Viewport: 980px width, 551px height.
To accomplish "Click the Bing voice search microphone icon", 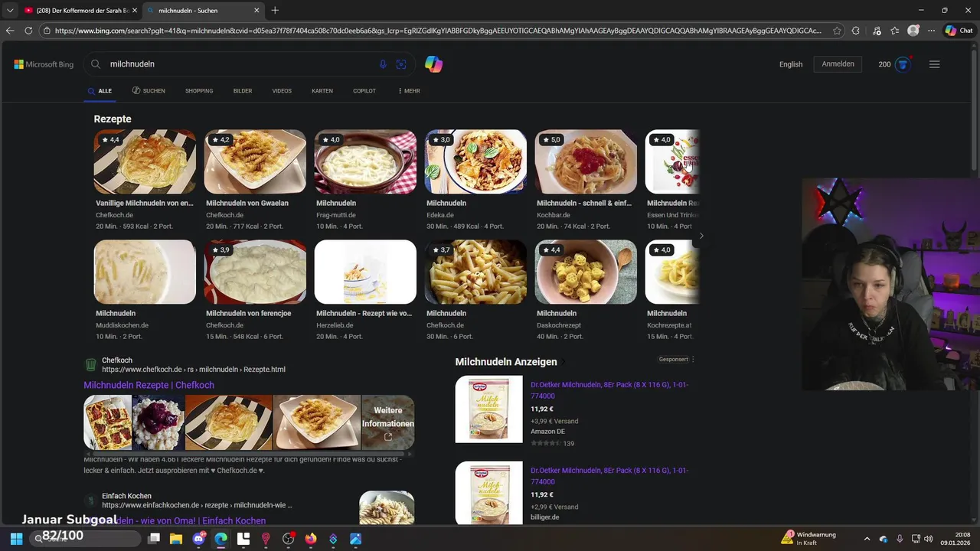I will pos(383,64).
